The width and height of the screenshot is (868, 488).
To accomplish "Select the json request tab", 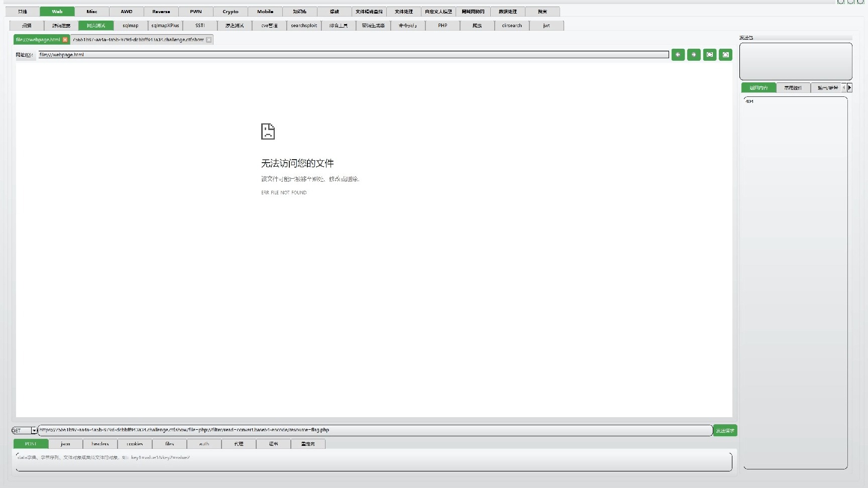I will click(65, 444).
